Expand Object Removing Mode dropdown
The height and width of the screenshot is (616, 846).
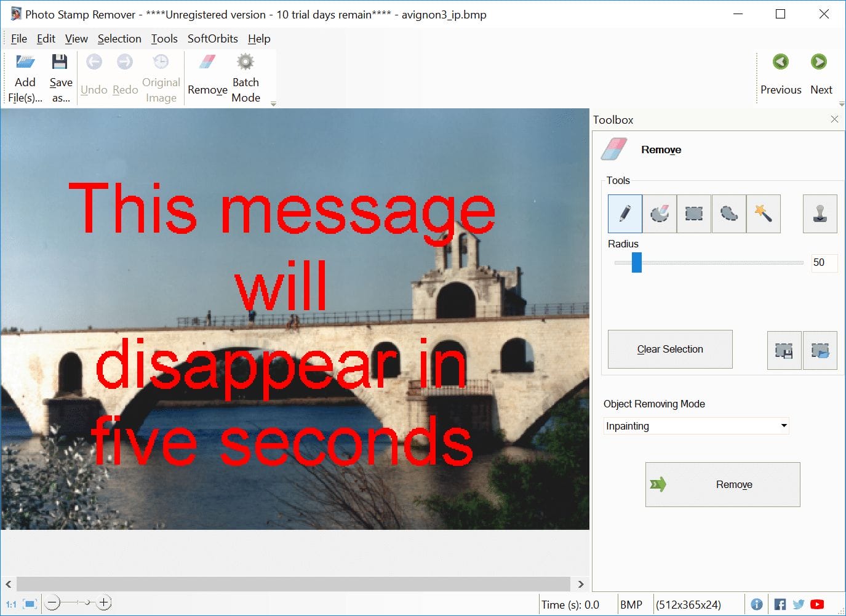tap(783, 426)
